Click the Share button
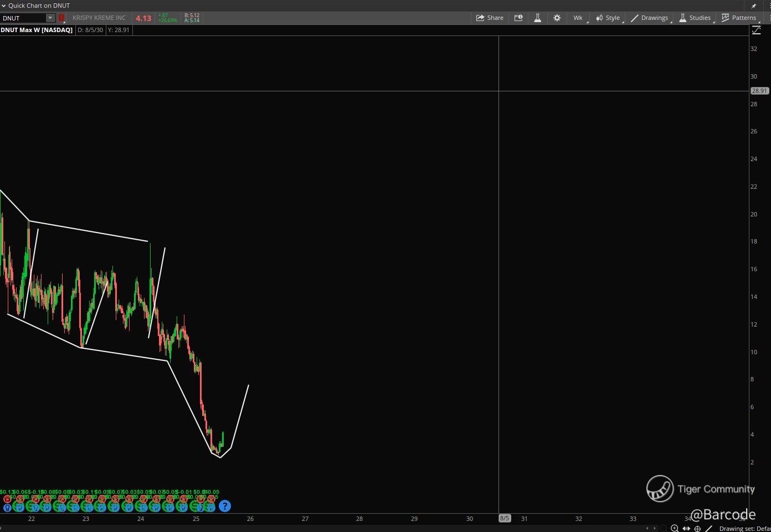Screen dimensions: 771x532 (x=490, y=18)
